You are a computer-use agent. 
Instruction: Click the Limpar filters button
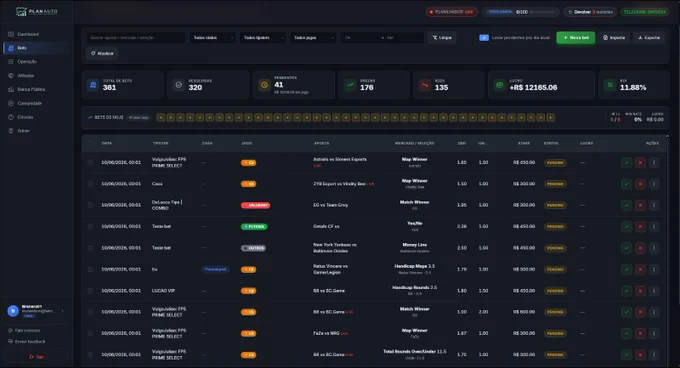click(442, 38)
